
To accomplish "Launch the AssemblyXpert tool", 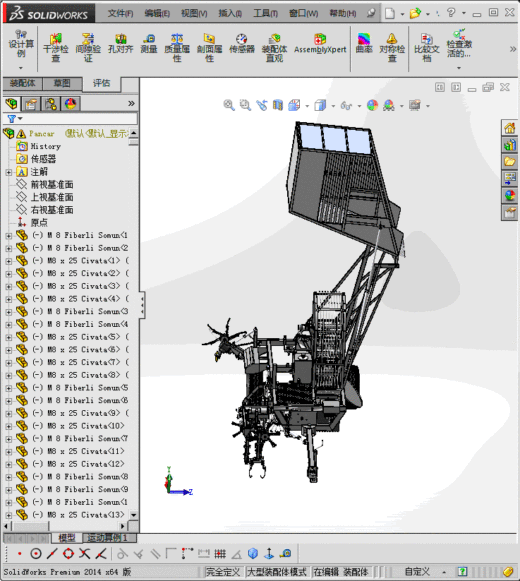I will click(320, 44).
